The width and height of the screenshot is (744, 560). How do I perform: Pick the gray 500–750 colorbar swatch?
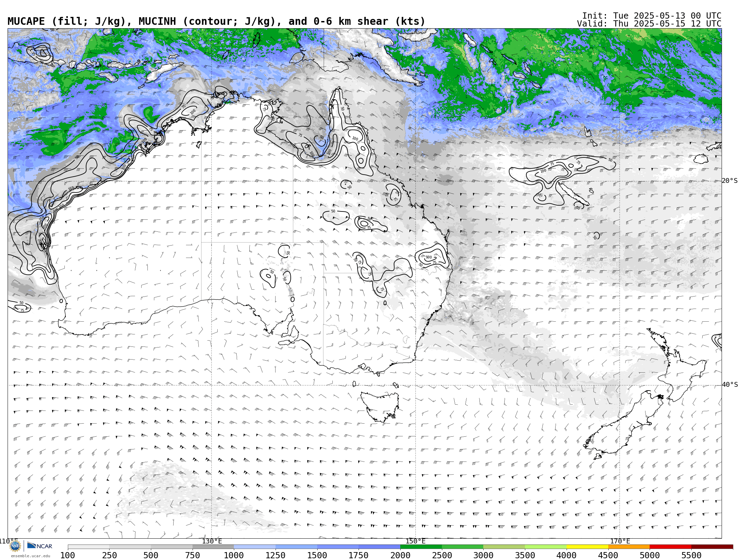[172, 547]
